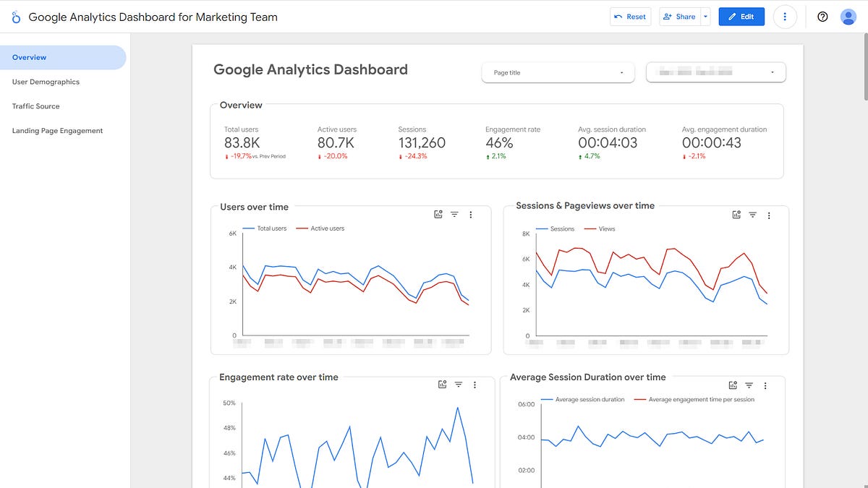Click the blue Edit button

click(741, 17)
